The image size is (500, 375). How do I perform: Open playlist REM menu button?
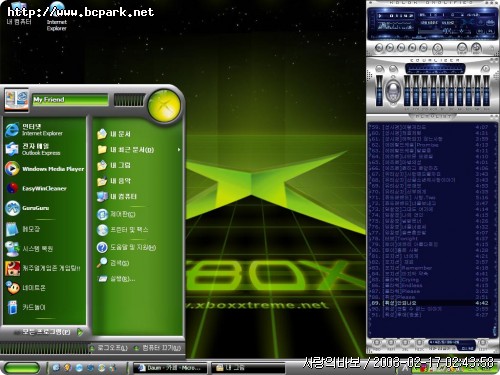point(391,344)
